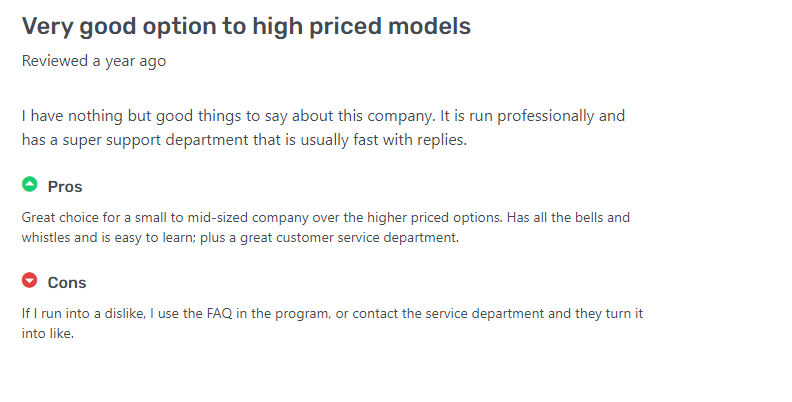The width and height of the screenshot is (792, 402).
Task: Click the line starting 'I have nothing but'
Action: tap(323, 116)
